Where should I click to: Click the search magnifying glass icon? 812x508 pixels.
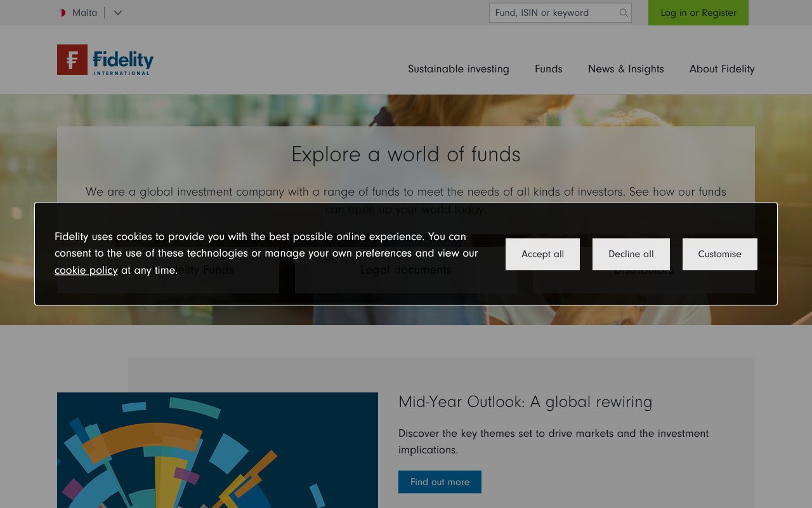pos(623,13)
